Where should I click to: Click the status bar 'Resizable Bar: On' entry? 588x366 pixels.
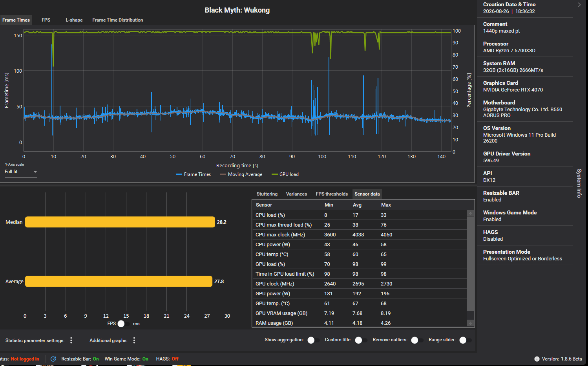[80, 359]
